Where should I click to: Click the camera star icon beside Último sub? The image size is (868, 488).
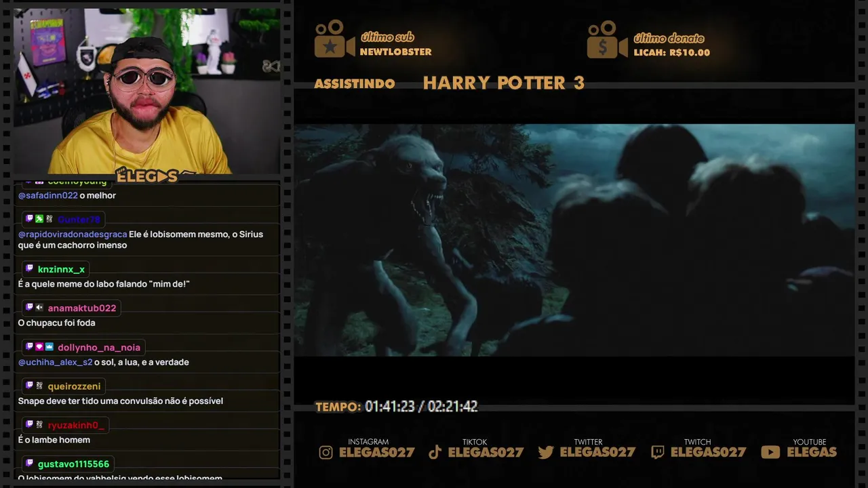tap(334, 39)
